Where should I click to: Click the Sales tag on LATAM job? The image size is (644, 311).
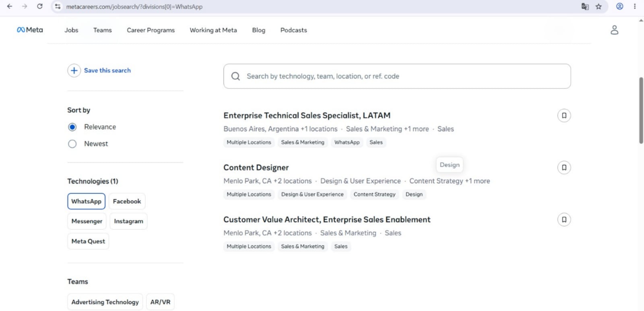pos(376,142)
